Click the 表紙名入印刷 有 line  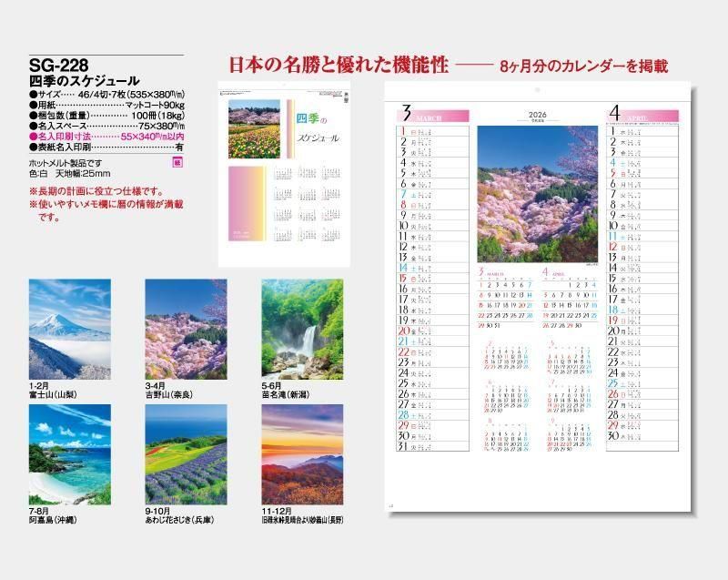pyautogui.click(x=106, y=148)
